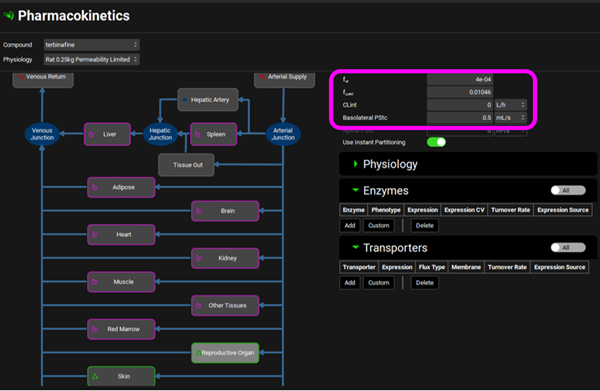This screenshot has width=600, height=391.
Task: Select the Skin green node
Action: coord(121,376)
